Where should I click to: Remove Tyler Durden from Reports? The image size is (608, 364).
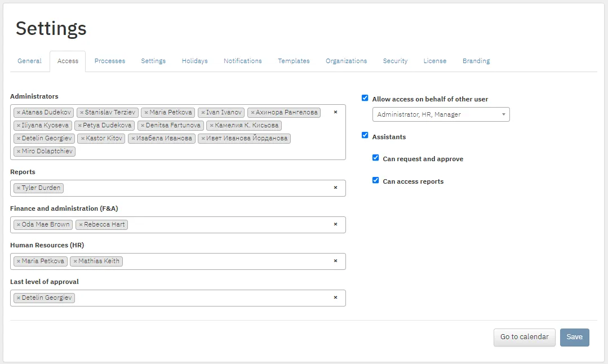(18, 188)
